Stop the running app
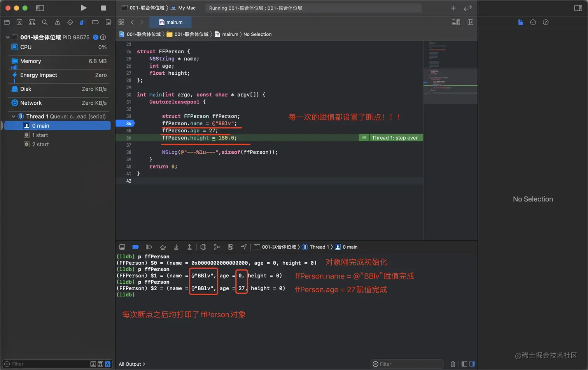 coord(103,8)
